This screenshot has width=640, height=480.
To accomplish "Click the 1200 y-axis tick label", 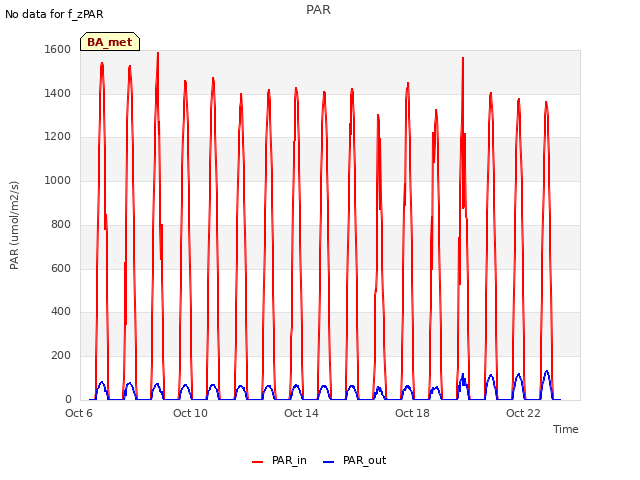I will pyautogui.click(x=58, y=137).
